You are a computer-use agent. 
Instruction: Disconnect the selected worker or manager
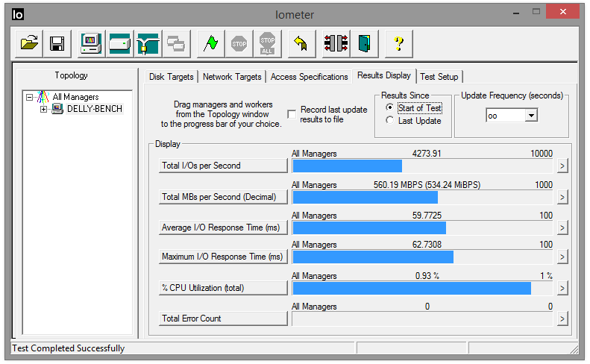click(x=336, y=44)
